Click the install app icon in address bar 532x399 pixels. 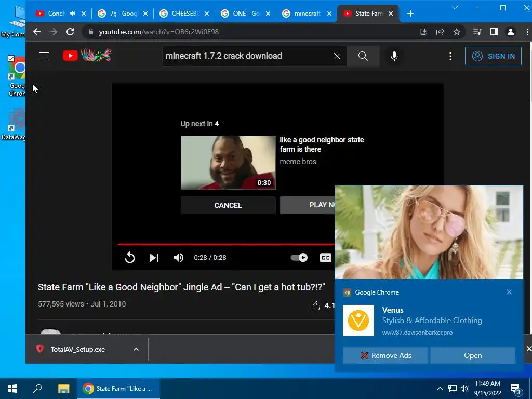(x=423, y=32)
